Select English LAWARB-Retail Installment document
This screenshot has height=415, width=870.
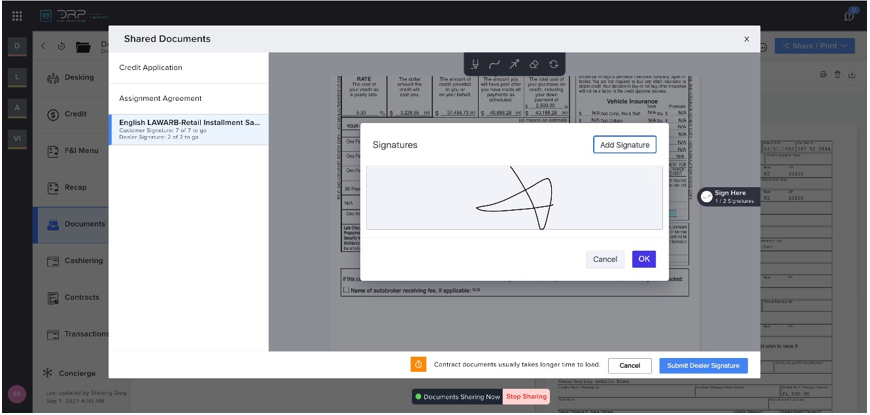pos(189,130)
